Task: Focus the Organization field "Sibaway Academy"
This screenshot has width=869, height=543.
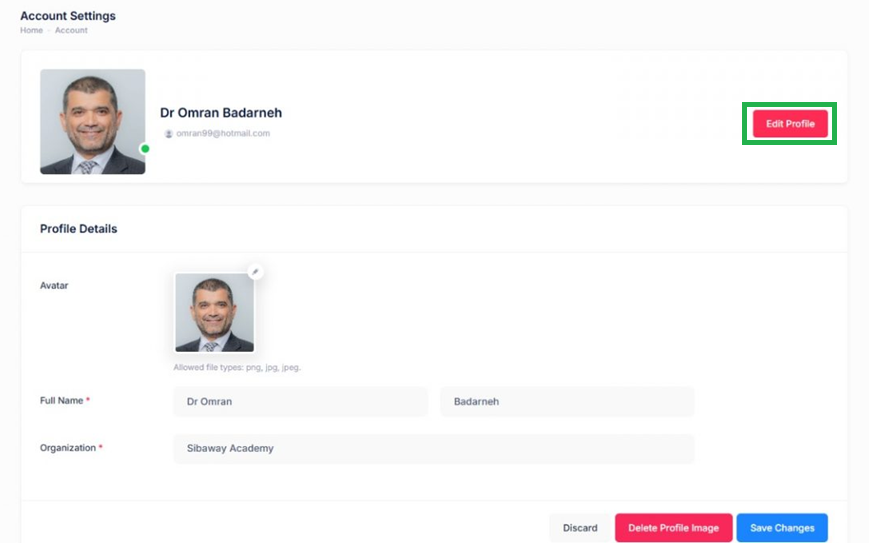Action: pyautogui.click(x=433, y=448)
